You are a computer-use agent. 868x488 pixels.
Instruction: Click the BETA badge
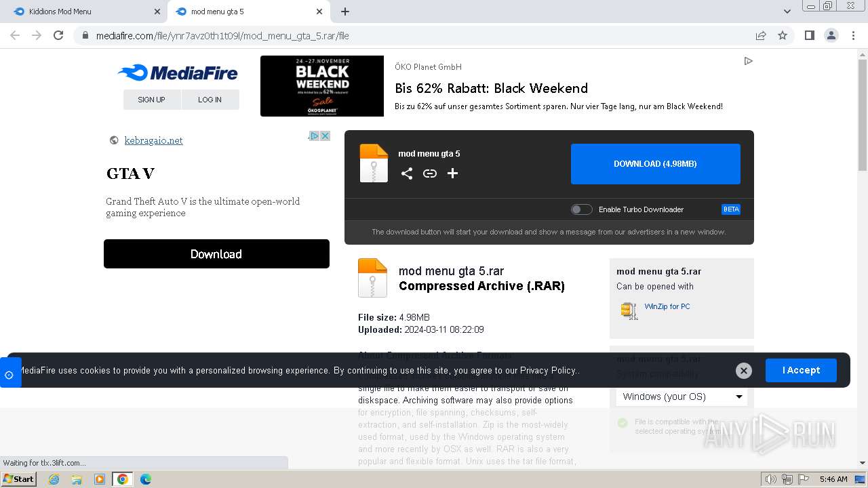tap(731, 209)
